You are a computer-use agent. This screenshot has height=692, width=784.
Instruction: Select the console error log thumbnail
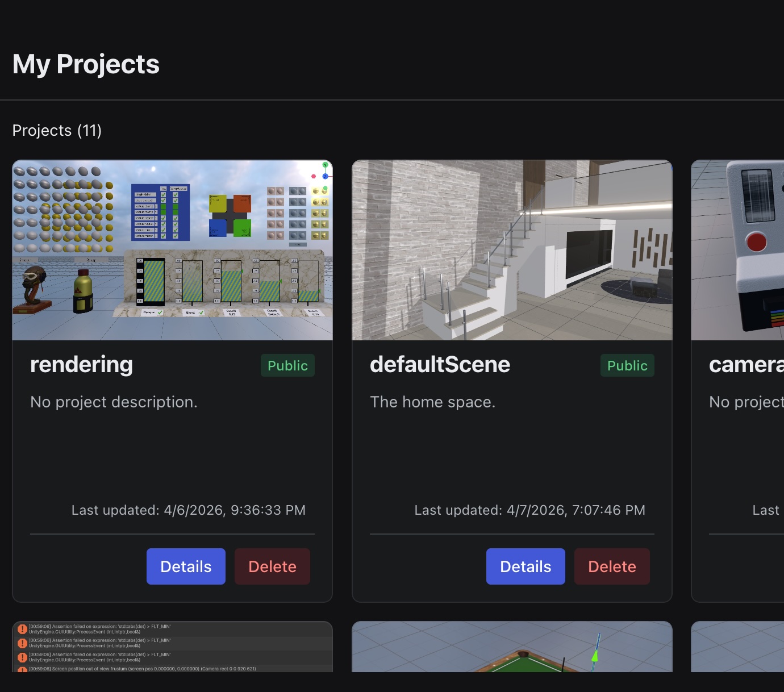(x=172, y=647)
